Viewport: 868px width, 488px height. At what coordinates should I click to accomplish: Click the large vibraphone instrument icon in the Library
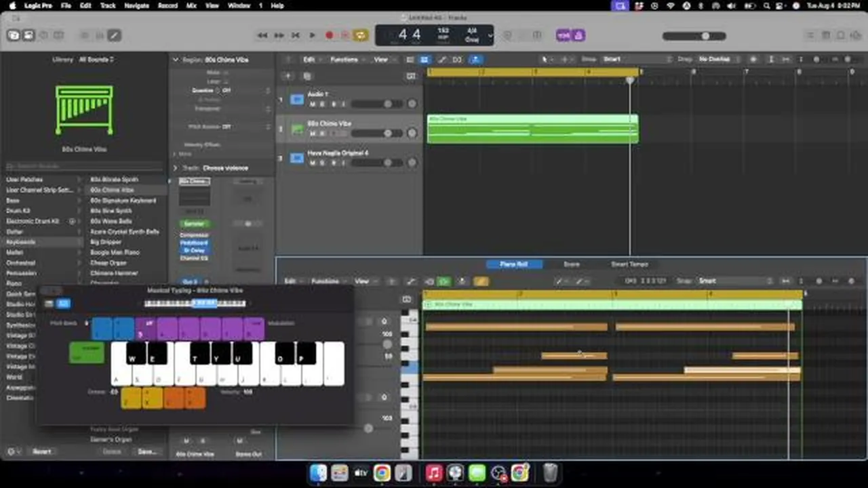(84, 109)
